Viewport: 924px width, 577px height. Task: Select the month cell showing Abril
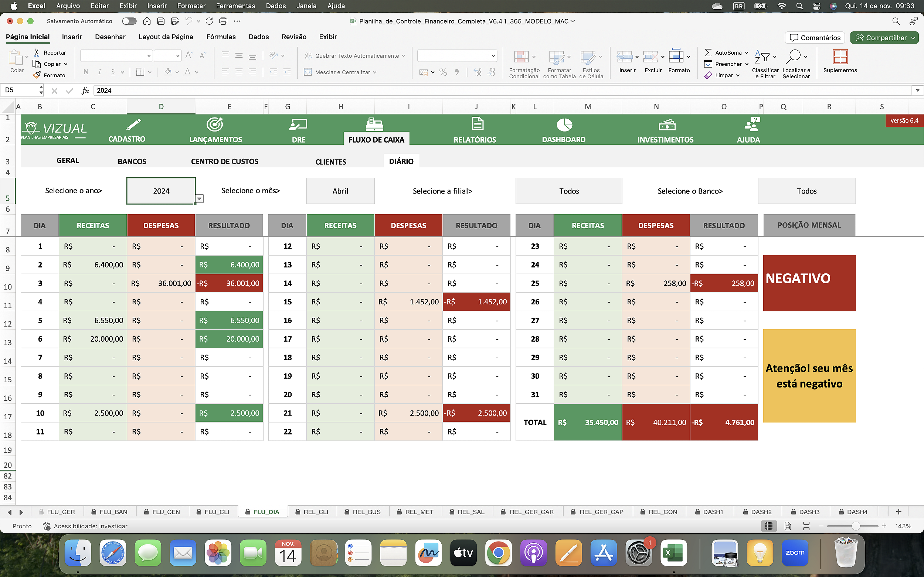(x=340, y=191)
